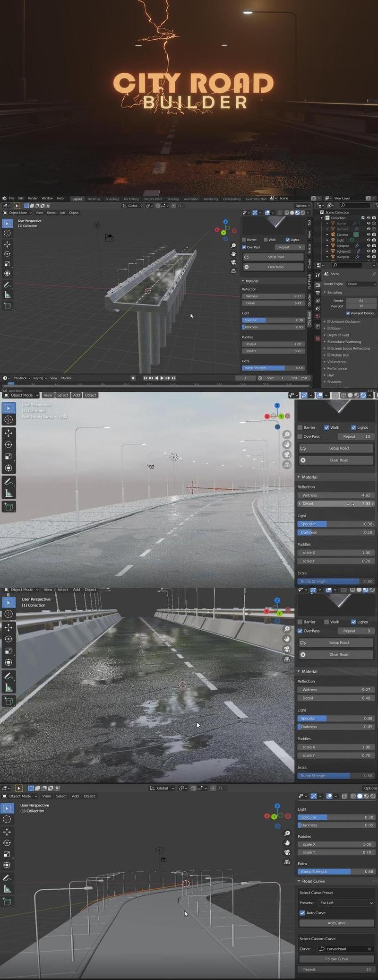Pick the Annotate tool in the top Blender viewport
The image size is (378, 980).
7,285
